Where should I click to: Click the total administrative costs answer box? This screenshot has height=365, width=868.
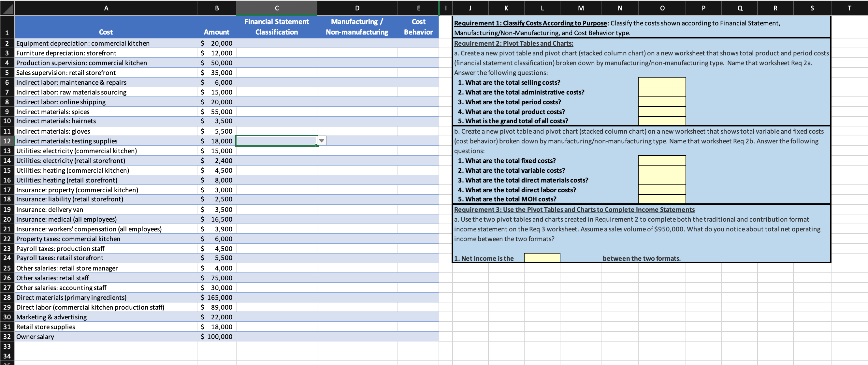661,92
